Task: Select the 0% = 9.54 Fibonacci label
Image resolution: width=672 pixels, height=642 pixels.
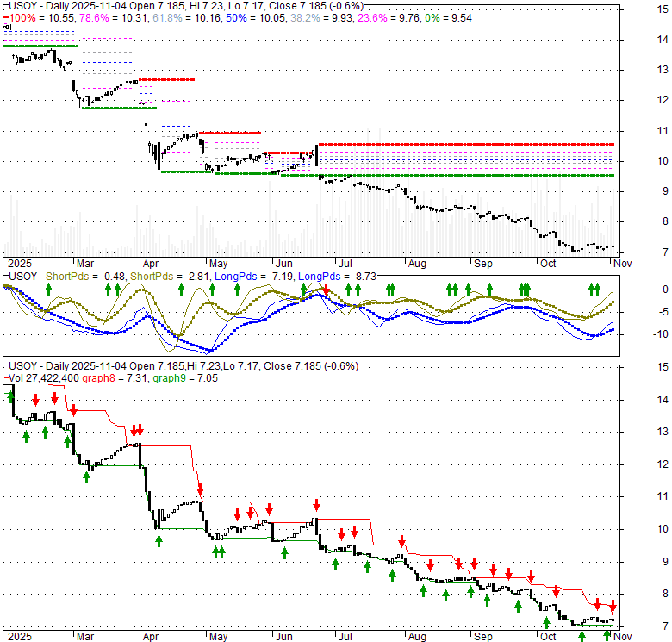Action: [x=437, y=17]
